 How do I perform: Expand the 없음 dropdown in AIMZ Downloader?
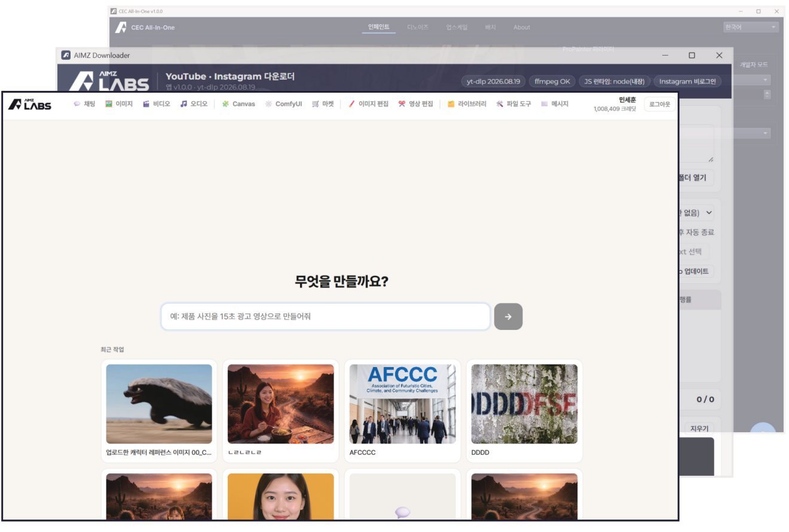[x=696, y=212]
